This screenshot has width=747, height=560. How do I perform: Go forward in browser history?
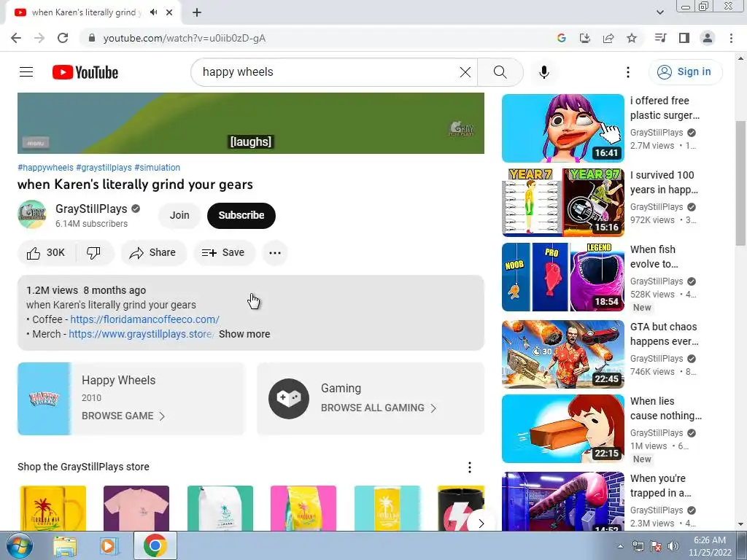[x=39, y=38]
